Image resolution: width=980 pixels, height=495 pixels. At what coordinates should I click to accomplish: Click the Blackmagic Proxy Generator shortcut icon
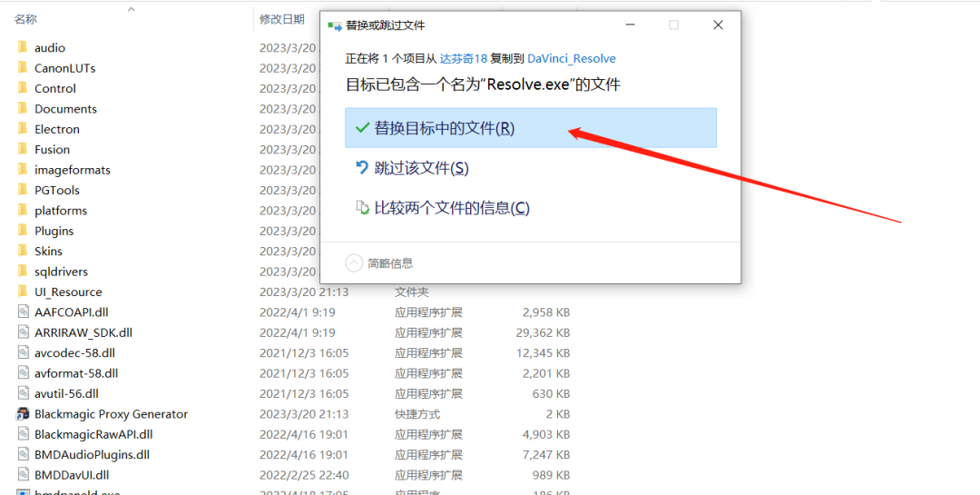point(23,413)
